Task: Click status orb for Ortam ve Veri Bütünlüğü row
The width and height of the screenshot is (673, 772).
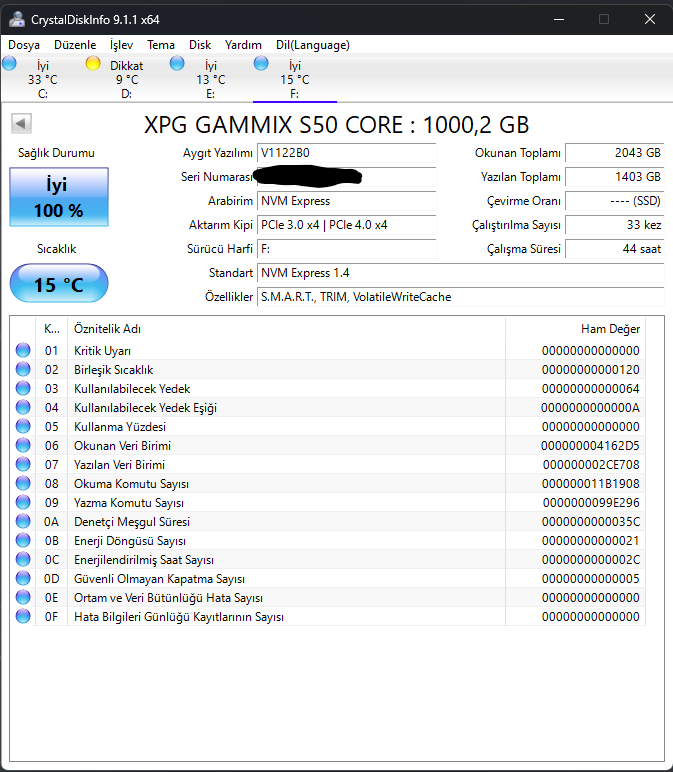Action: point(23,597)
